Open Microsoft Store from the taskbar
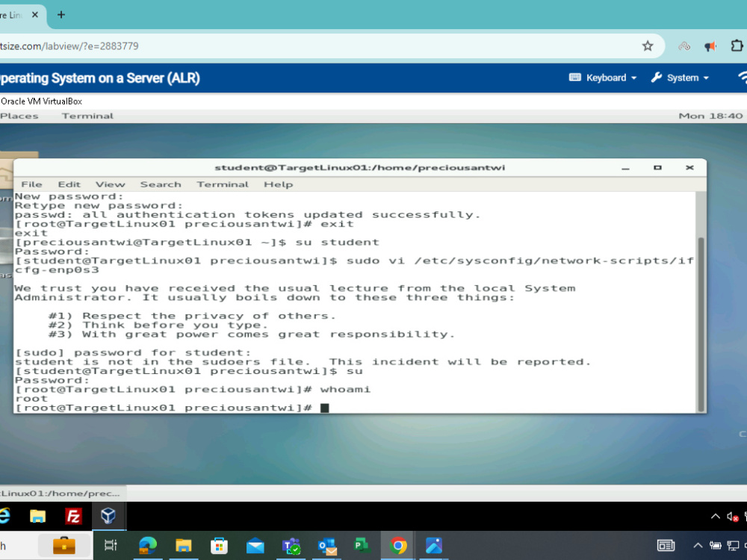This screenshot has width=747, height=560. pos(219,545)
